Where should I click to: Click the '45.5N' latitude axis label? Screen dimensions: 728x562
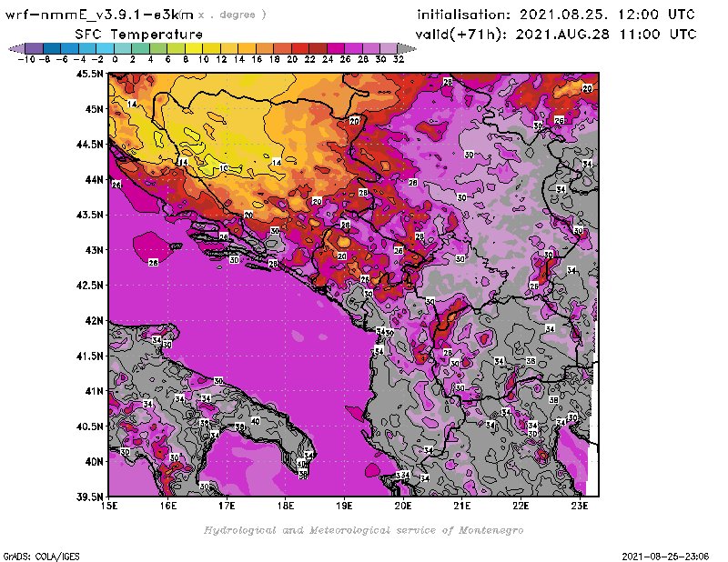tap(89, 74)
